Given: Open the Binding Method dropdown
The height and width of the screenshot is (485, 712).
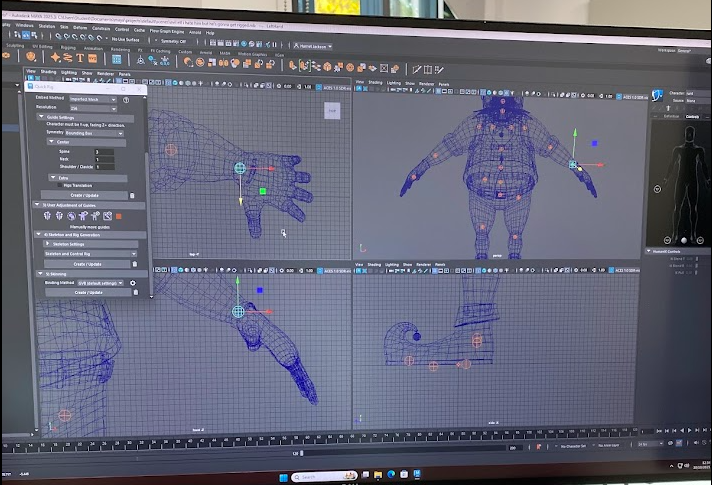Looking at the screenshot, I should [x=100, y=283].
